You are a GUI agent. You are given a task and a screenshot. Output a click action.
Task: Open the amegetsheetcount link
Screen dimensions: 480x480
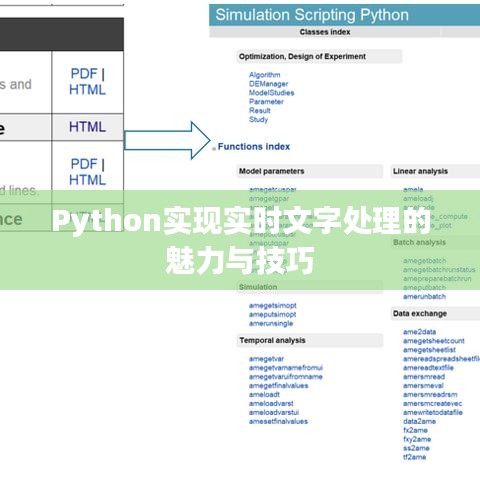pos(434,341)
